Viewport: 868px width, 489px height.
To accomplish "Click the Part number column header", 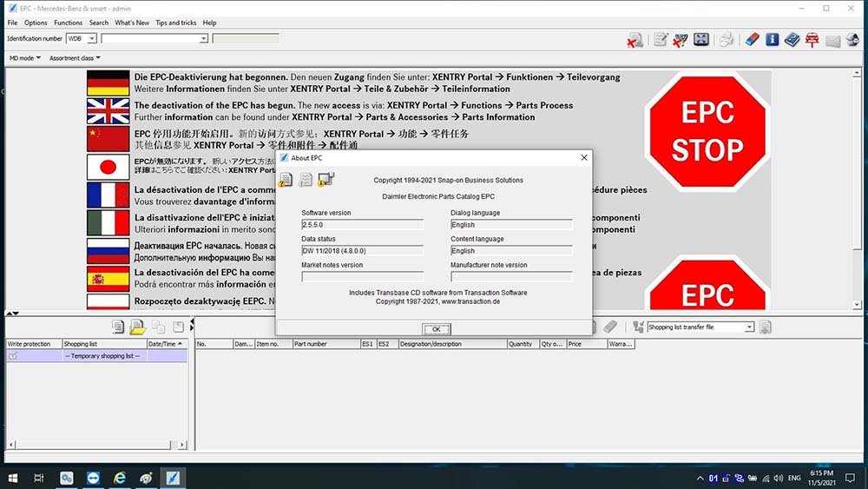I will click(326, 344).
